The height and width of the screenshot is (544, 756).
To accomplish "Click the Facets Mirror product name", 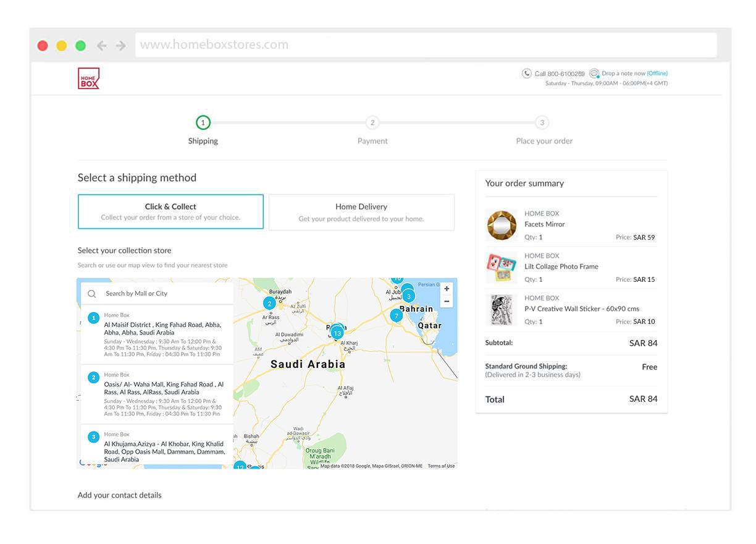I will click(x=545, y=224).
